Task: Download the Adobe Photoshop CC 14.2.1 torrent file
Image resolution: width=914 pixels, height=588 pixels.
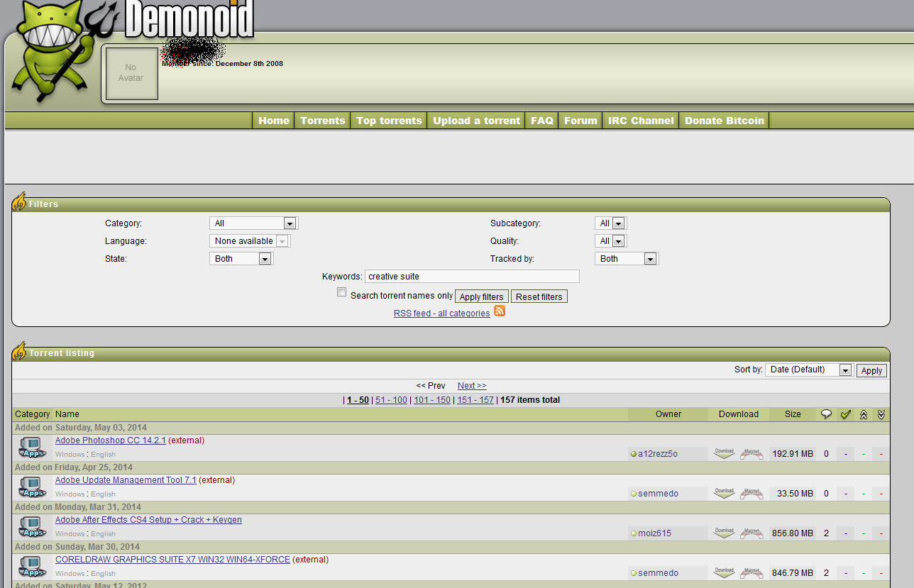Action: [724, 453]
